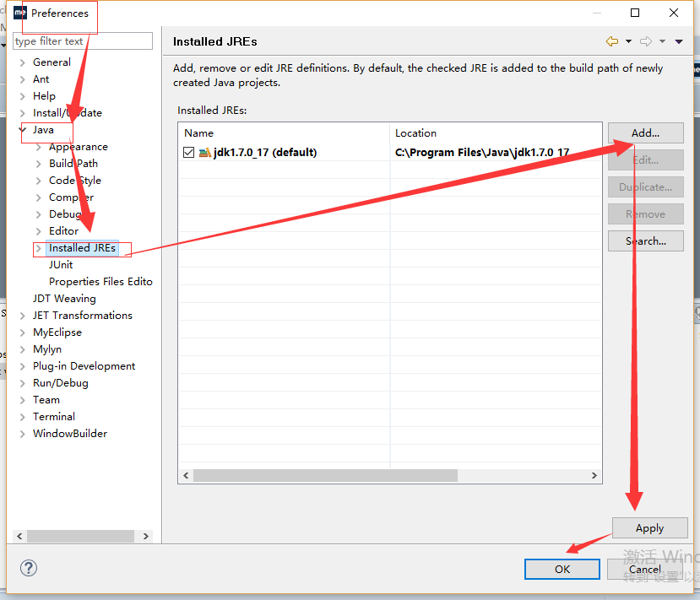Viewport: 700px width, 600px height.
Task: Expand the Code Style subnode
Action: (x=38, y=181)
